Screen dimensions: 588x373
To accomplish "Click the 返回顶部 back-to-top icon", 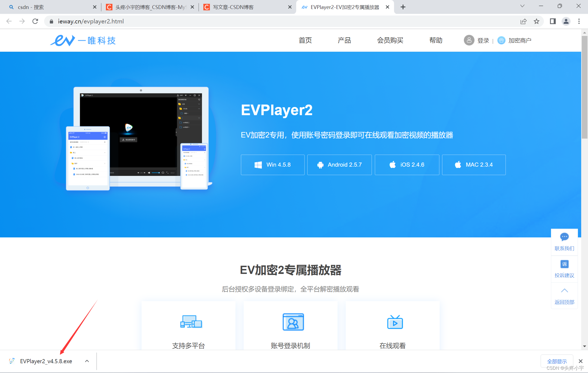I will (x=564, y=291).
